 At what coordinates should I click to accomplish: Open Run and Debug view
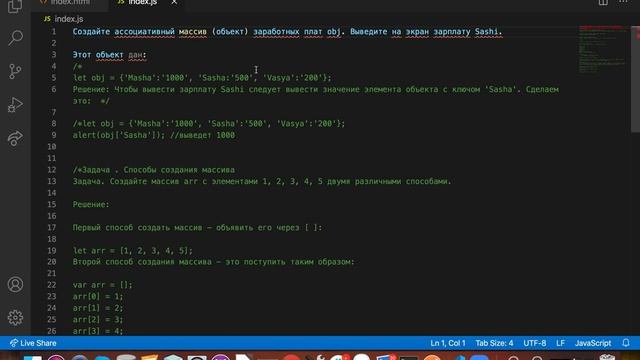(x=15, y=105)
